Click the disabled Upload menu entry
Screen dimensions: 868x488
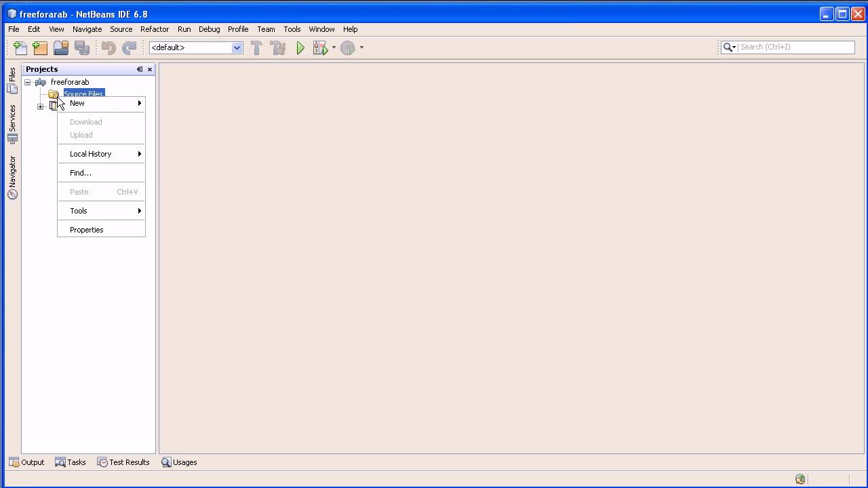(102, 135)
